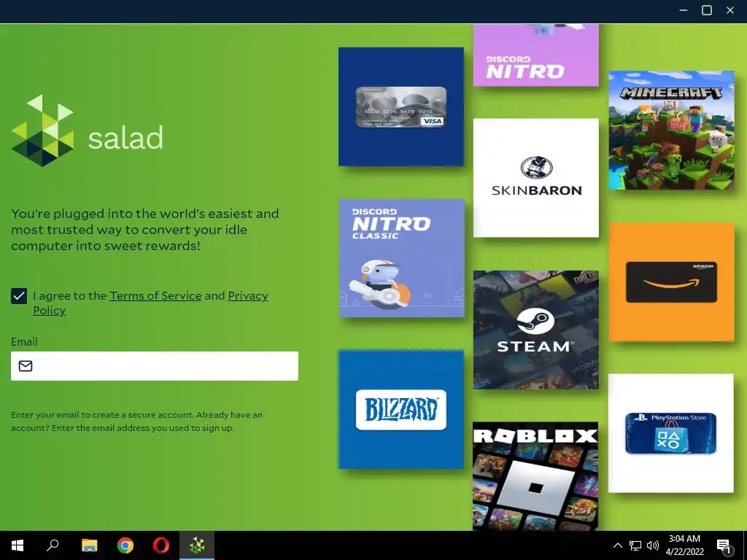Viewport: 747px width, 560px height.
Task: Select the Discord Nitro Classic reward tile
Action: tap(401, 258)
